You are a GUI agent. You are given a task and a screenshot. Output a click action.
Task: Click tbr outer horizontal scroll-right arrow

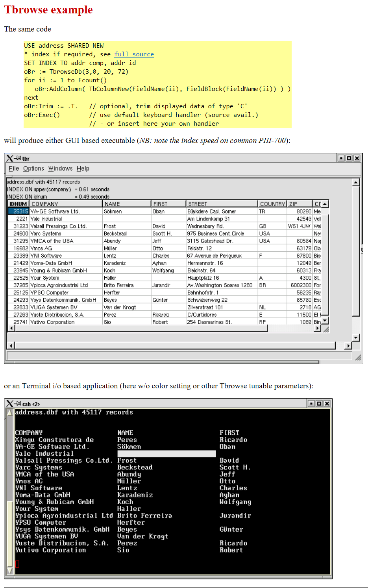(x=348, y=345)
